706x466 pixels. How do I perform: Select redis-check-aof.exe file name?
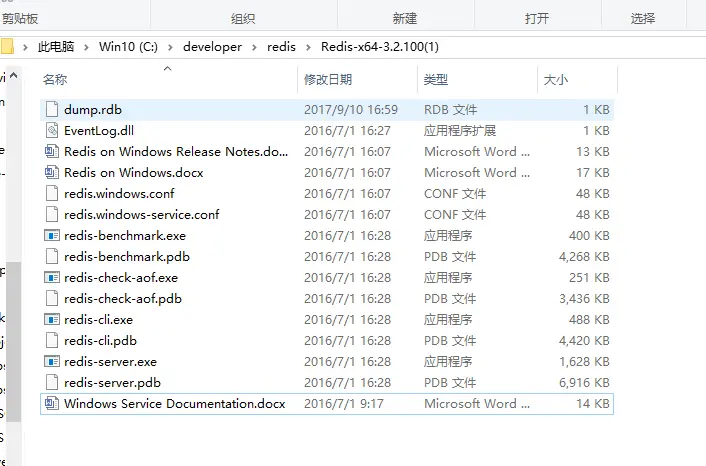click(x=121, y=277)
